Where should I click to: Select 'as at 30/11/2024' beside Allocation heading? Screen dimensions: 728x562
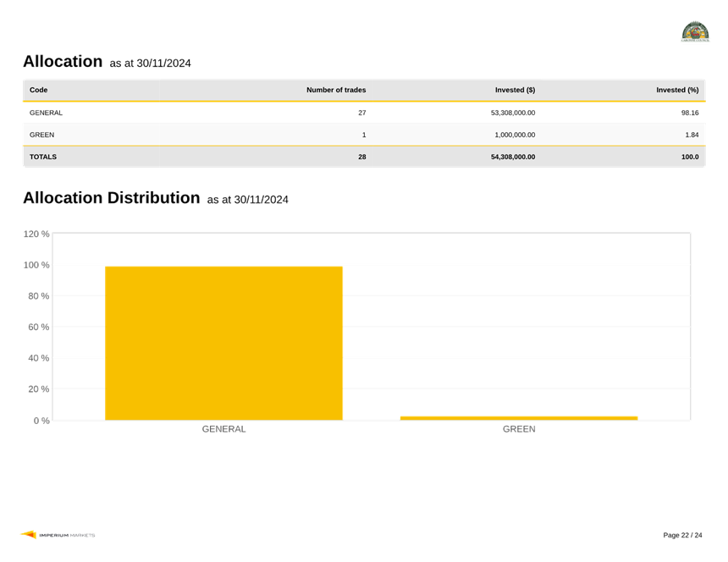point(150,63)
